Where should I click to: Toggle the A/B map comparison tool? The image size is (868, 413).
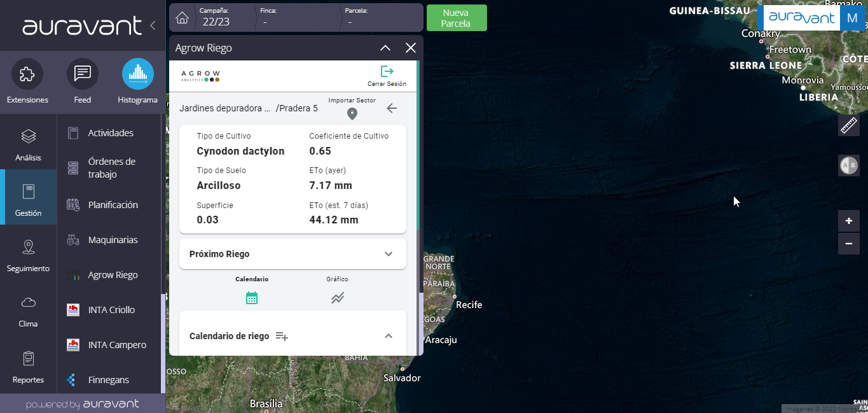point(849,165)
